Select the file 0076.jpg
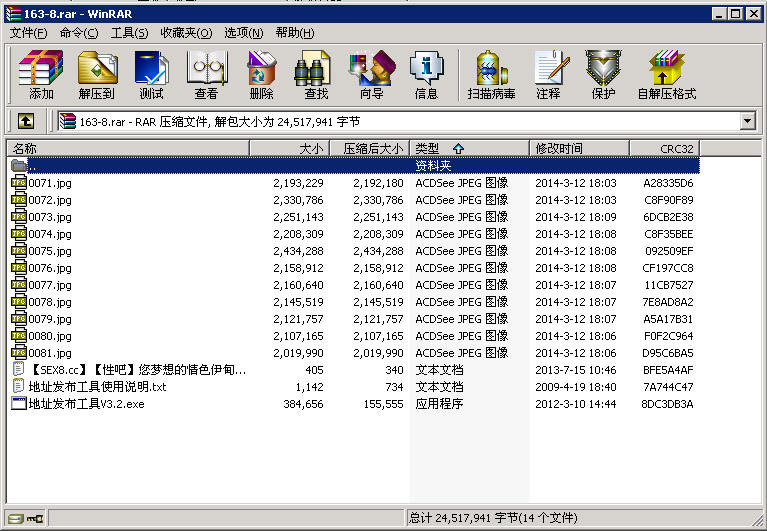This screenshot has width=767, height=531. point(50,268)
